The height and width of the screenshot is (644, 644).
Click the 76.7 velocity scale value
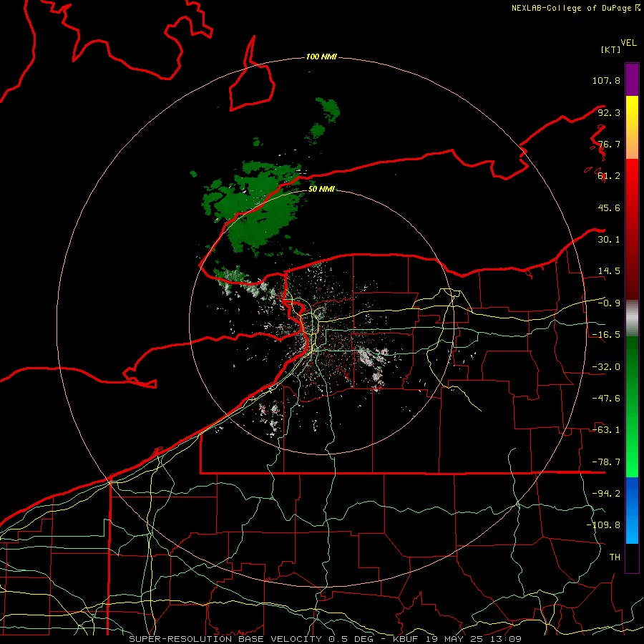pyautogui.click(x=609, y=144)
